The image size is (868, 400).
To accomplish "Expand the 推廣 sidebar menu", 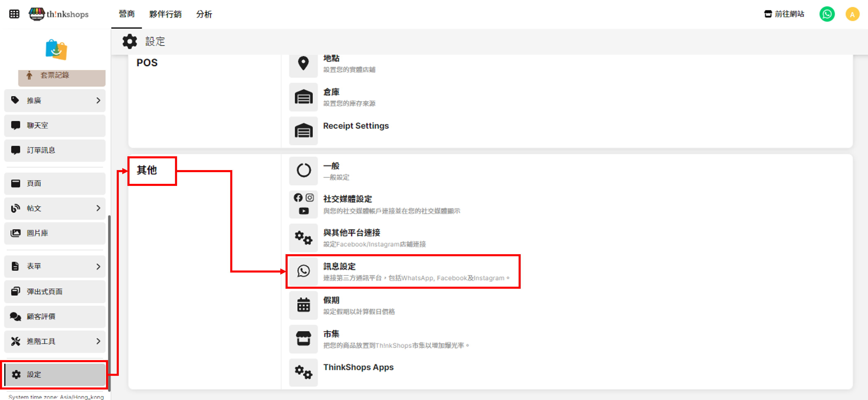I will [98, 100].
